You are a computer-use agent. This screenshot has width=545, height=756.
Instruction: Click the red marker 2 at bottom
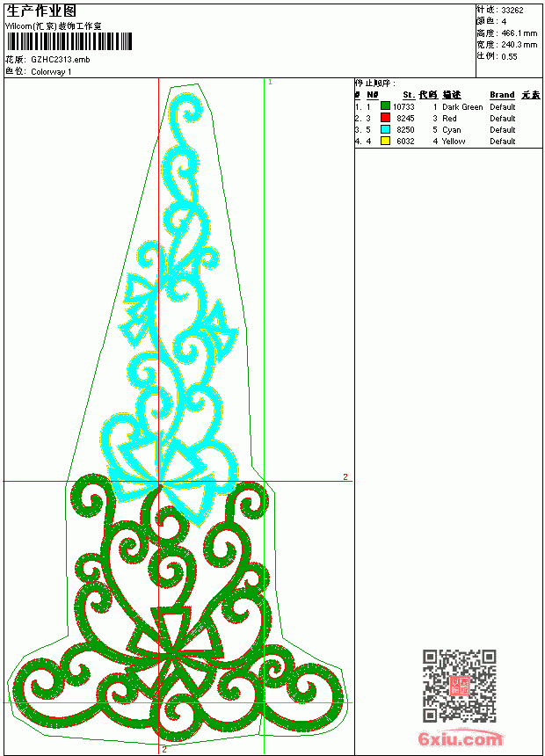[x=164, y=749]
